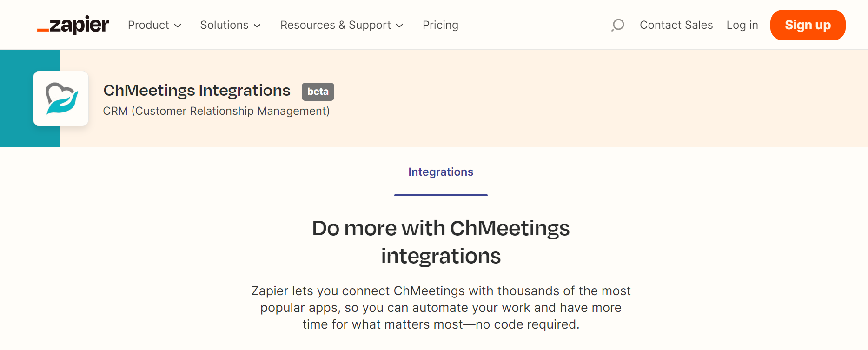868x350 pixels.
Task: Click the Log in link
Action: point(742,25)
